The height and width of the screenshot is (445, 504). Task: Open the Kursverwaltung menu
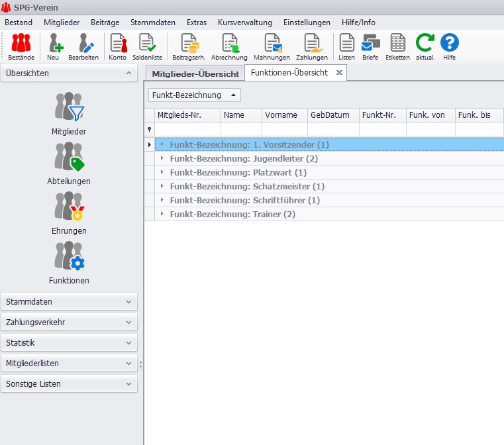pos(244,23)
